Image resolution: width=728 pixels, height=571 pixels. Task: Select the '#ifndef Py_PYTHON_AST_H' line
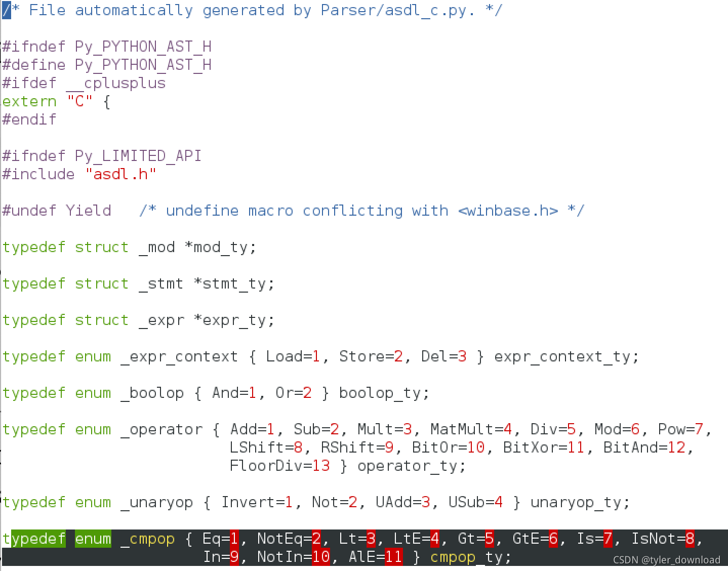point(107,47)
